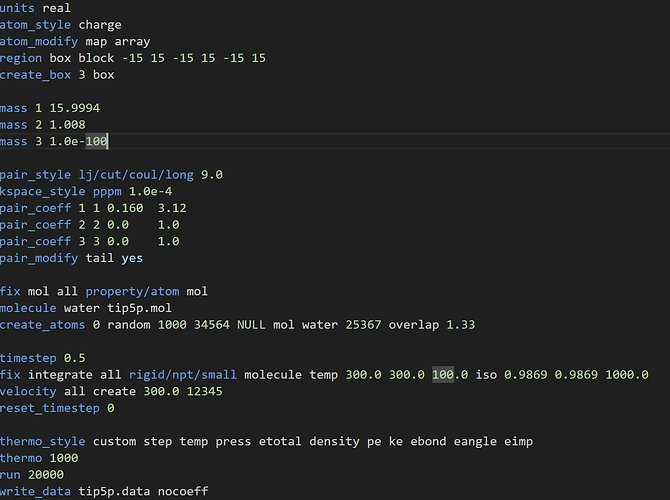This screenshot has height=500, width=670.
Task: Place cursor on 'atom_style' keyword
Action: pyautogui.click(x=35, y=25)
